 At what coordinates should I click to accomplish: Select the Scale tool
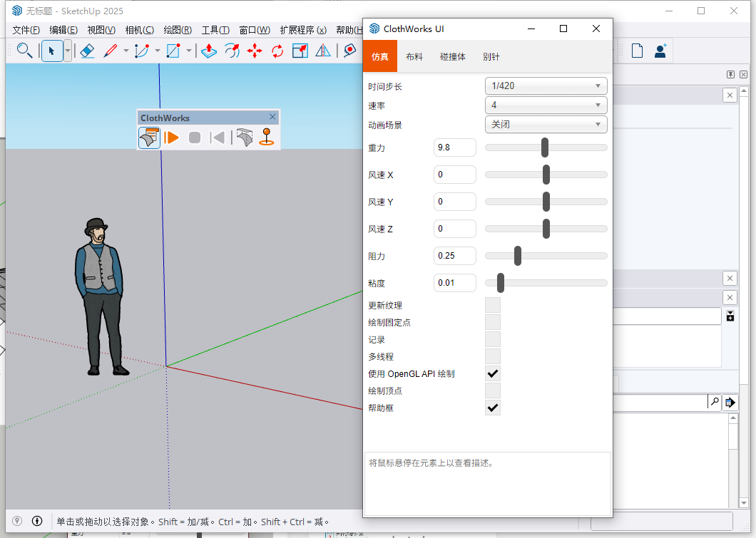tap(300, 51)
